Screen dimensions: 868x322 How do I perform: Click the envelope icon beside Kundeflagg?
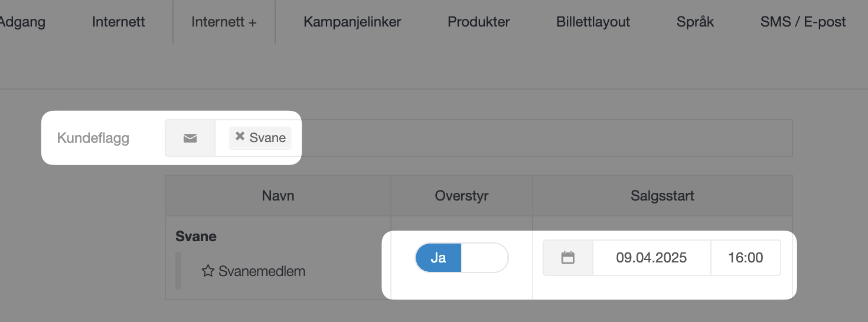point(190,138)
